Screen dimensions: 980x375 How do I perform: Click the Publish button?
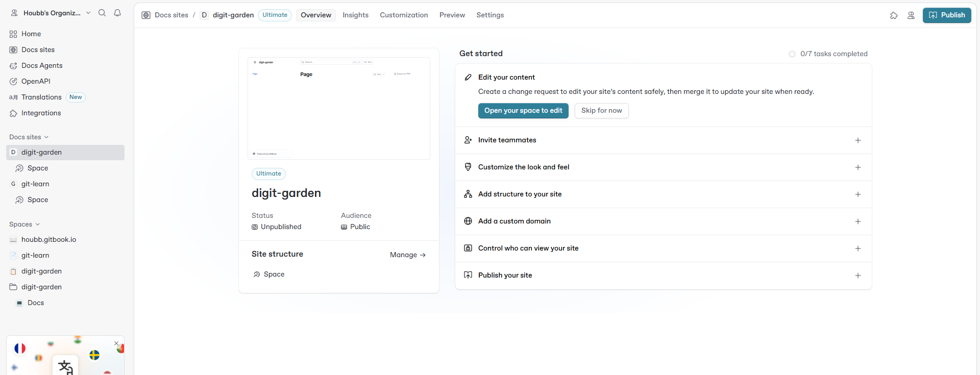pyautogui.click(x=947, y=15)
